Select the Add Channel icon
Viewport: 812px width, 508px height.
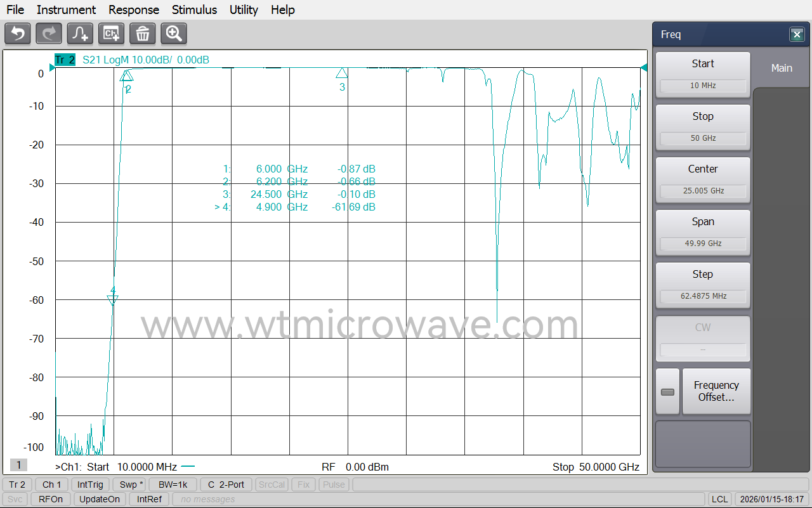point(111,33)
